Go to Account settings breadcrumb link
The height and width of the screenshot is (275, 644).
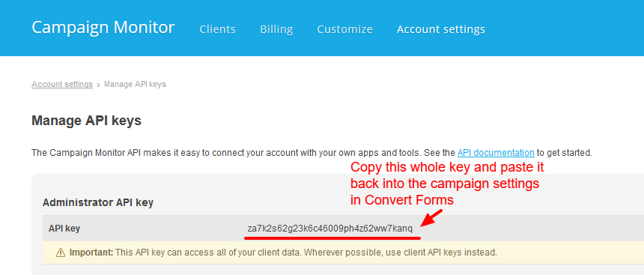(62, 84)
